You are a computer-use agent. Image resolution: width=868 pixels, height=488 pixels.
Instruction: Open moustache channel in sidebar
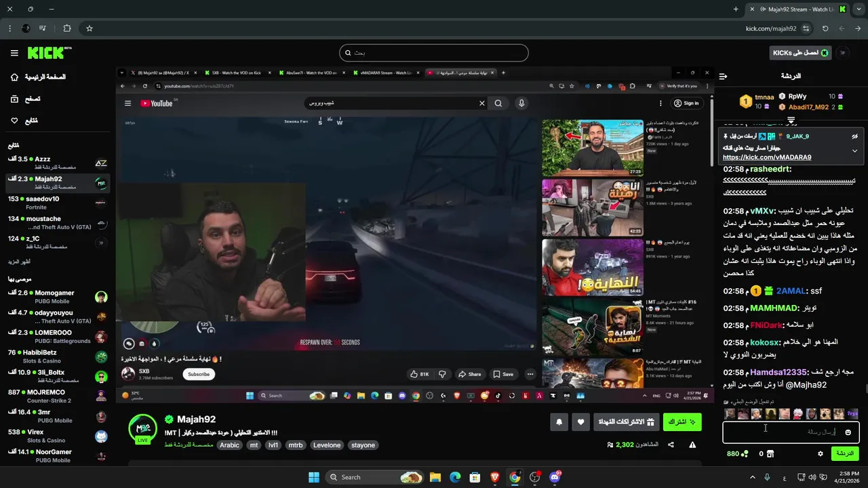click(57, 222)
